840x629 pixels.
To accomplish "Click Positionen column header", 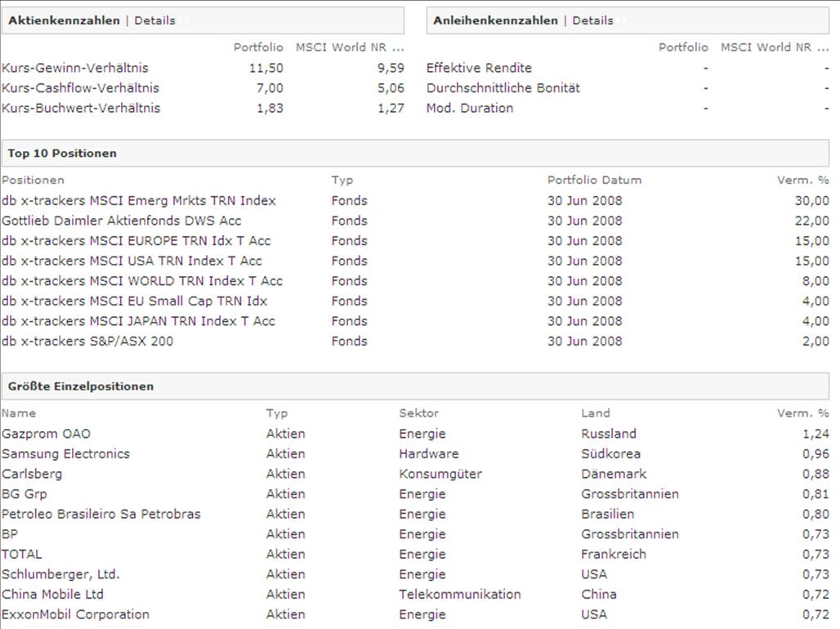I will click(33, 180).
